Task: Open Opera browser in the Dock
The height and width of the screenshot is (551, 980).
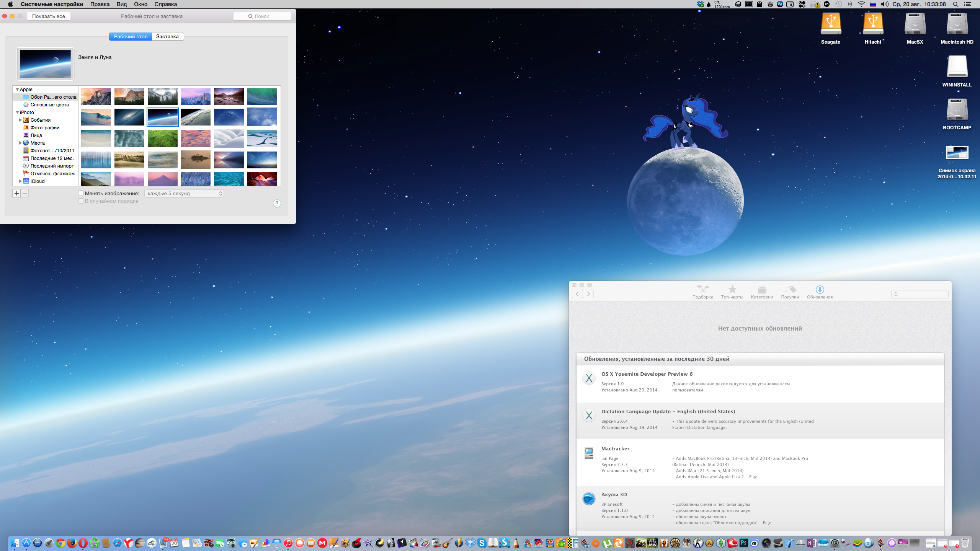Action: pos(83,543)
